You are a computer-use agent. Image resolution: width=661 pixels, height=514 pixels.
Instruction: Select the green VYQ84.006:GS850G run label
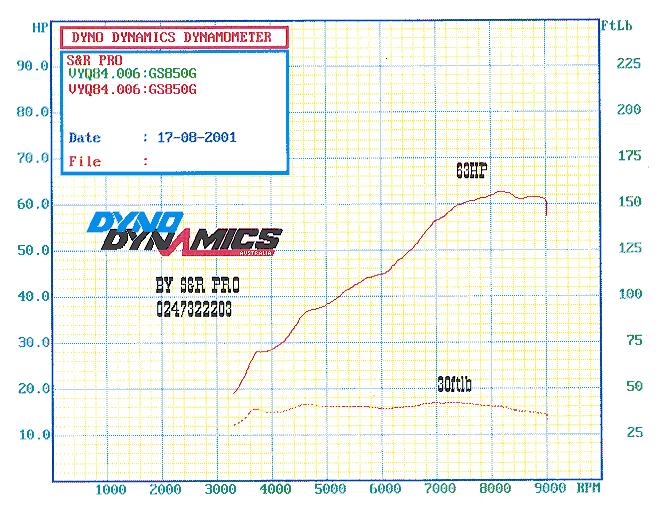(132, 74)
